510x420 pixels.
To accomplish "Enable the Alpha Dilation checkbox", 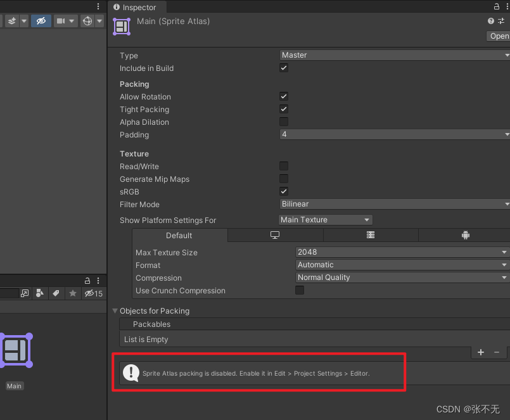I will click(x=284, y=122).
